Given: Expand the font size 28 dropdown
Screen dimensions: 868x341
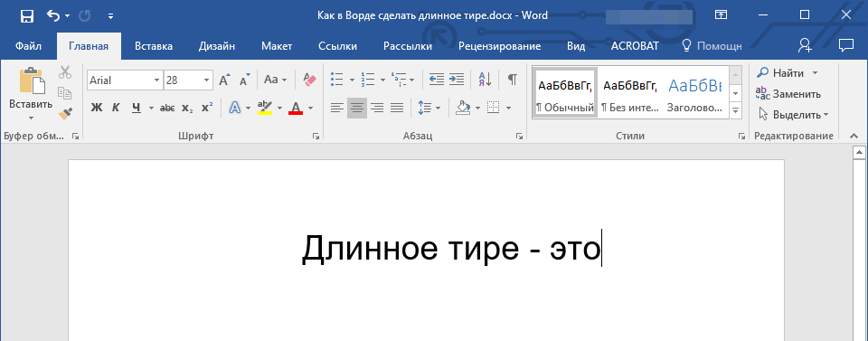Looking at the screenshot, I should 206,81.
